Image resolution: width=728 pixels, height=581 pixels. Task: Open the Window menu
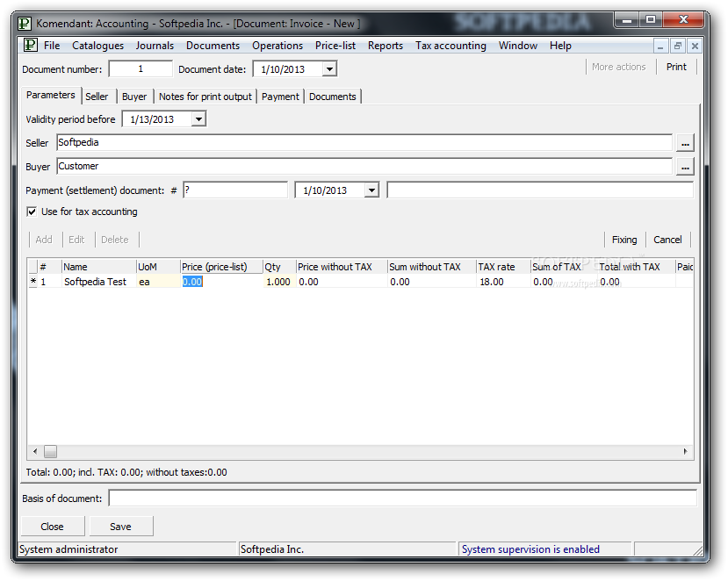[517, 46]
